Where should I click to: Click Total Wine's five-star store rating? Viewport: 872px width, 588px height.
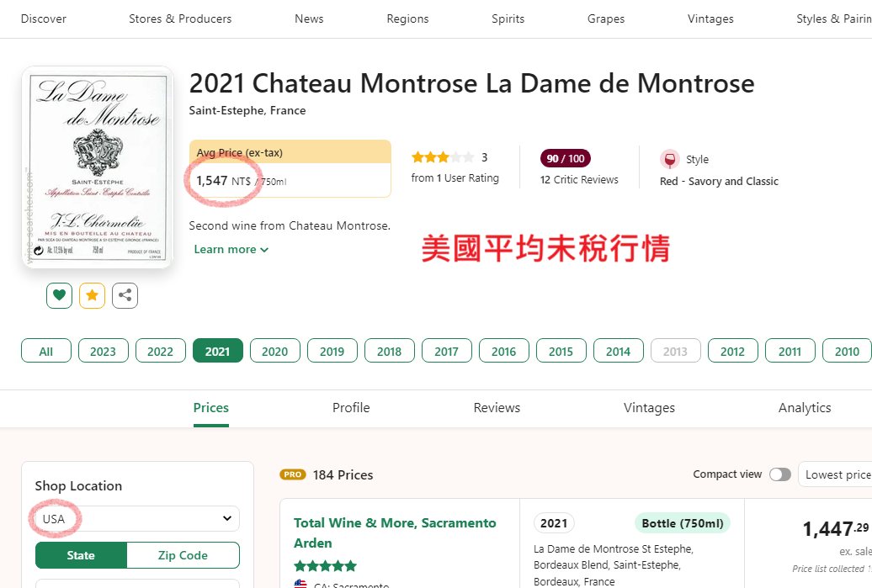[326, 566]
